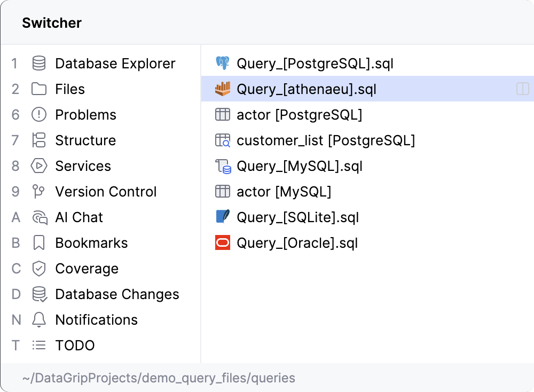
Task: Click the Coverage shield icon
Action: (39, 269)
